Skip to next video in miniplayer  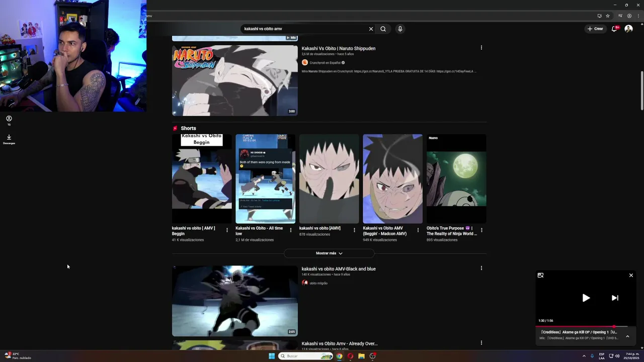click(x=615, y=298)
